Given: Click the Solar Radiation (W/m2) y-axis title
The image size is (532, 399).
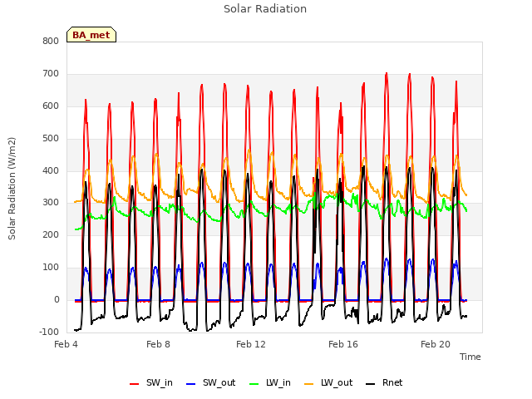Looking at the screenshot, I should (x=12, y=189).
